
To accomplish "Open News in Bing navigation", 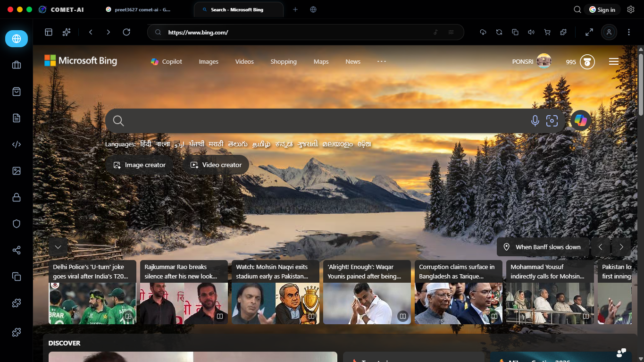I will pyautogui.click(x=353, y=62).
